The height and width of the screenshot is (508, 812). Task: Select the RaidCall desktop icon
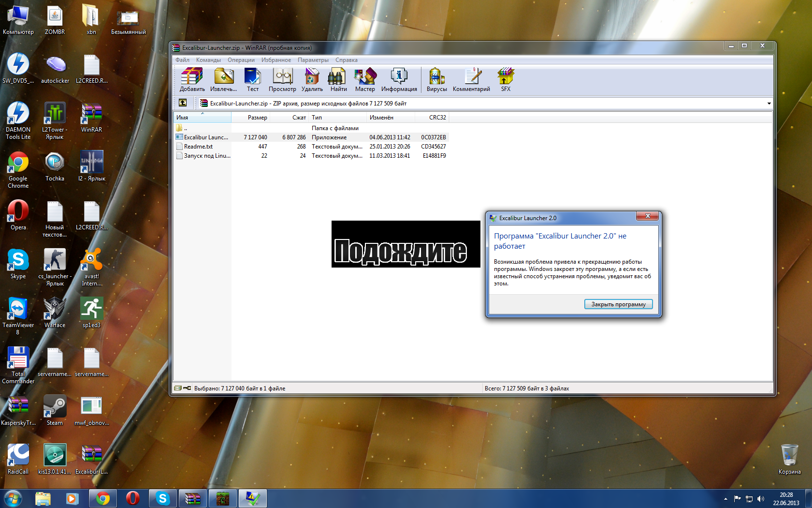click(18, 460)
